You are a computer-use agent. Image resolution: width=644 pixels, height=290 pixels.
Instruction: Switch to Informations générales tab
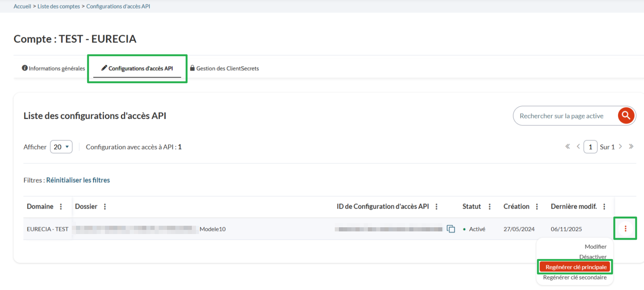pyautogui.click(x=53, y=68)
